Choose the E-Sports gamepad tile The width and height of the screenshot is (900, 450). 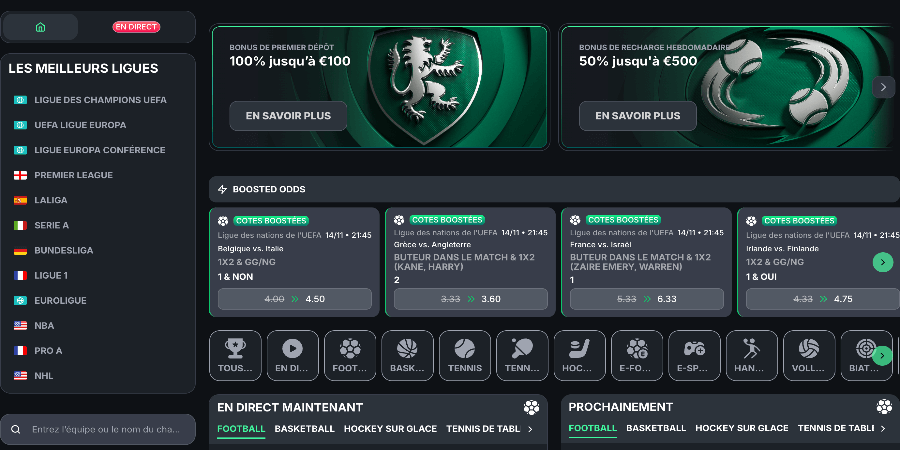[x=695, y=355]
